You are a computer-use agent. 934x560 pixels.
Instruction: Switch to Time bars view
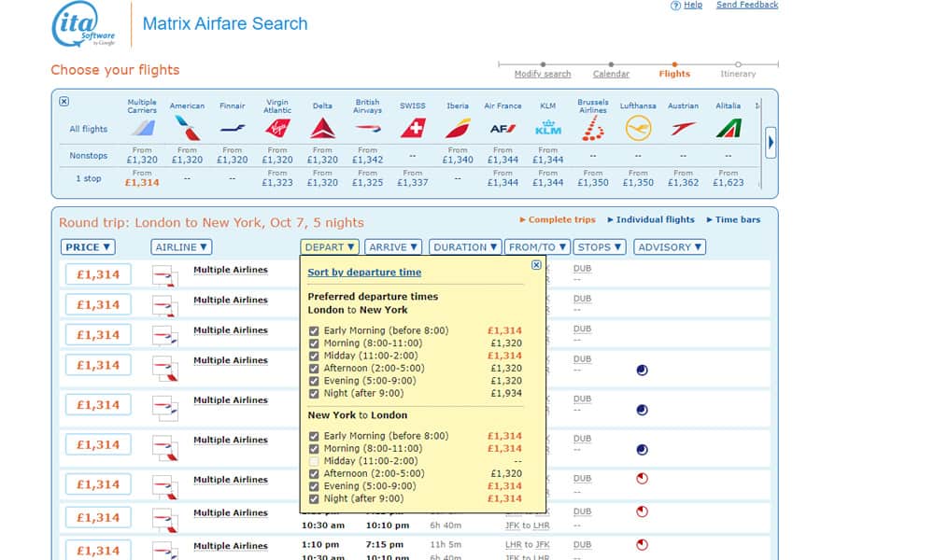[x=738, y=219]
